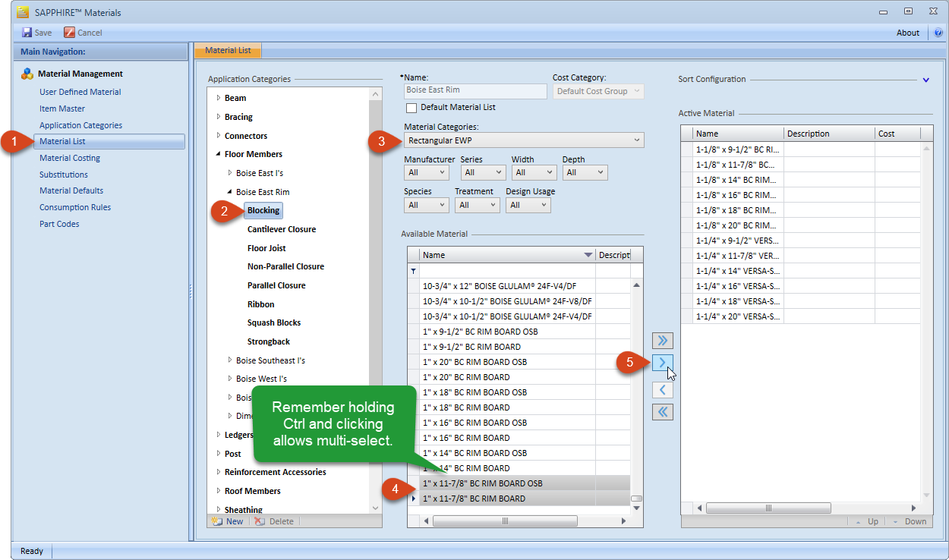Image resolution: width=949 pixels, height=560 pixels.
Task: Click Up button under Active Material
Action: 868,522
